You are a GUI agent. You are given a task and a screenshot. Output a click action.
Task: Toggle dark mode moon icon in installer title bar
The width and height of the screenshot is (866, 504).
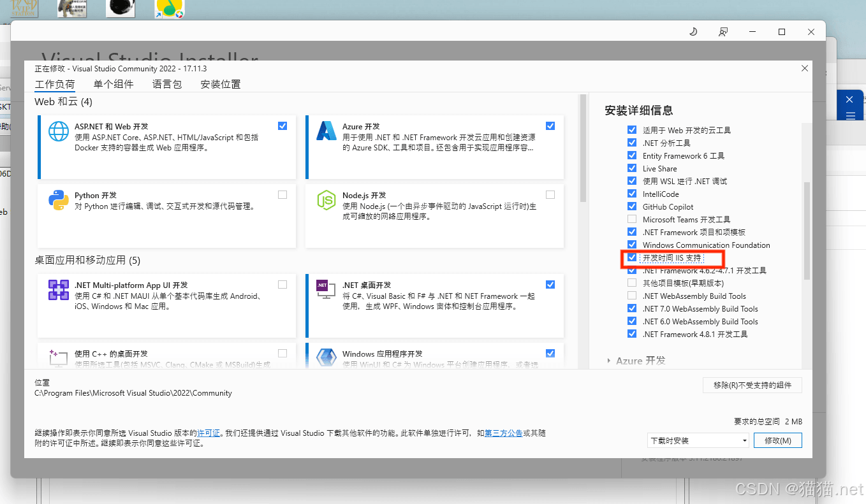tap(693, 32)
